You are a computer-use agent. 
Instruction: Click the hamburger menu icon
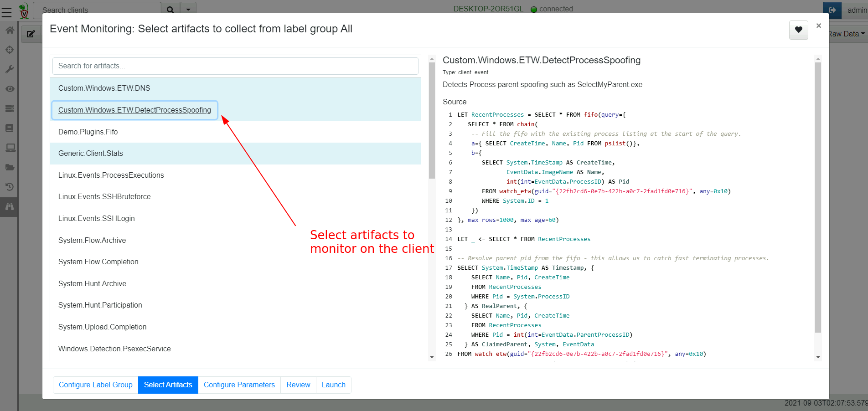coord(7,11)
